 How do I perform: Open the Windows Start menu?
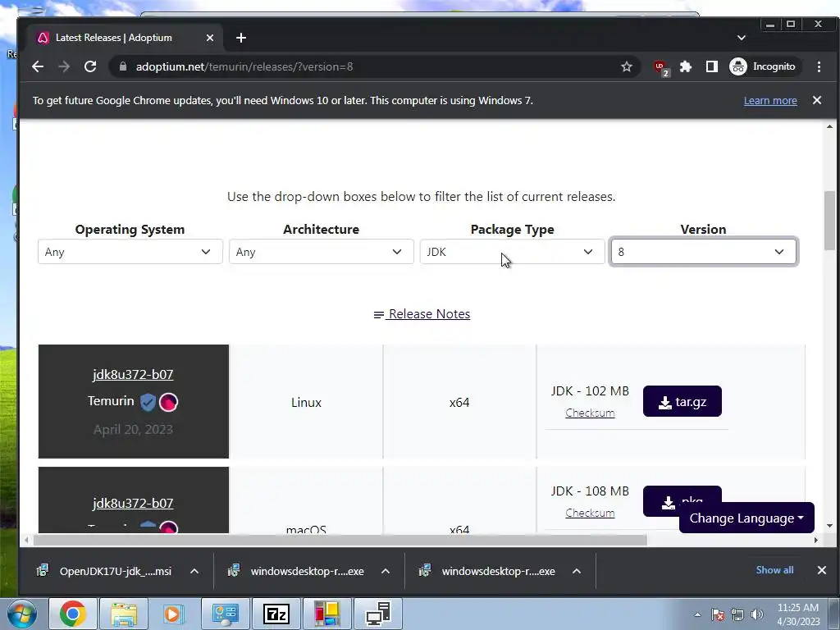click(x=21, y=614)
